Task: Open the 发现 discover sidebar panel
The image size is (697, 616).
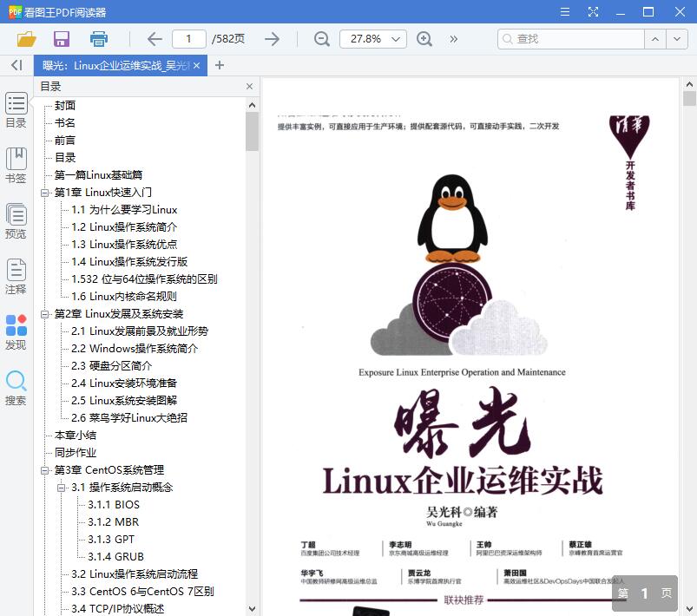Action: coord(16,332)
